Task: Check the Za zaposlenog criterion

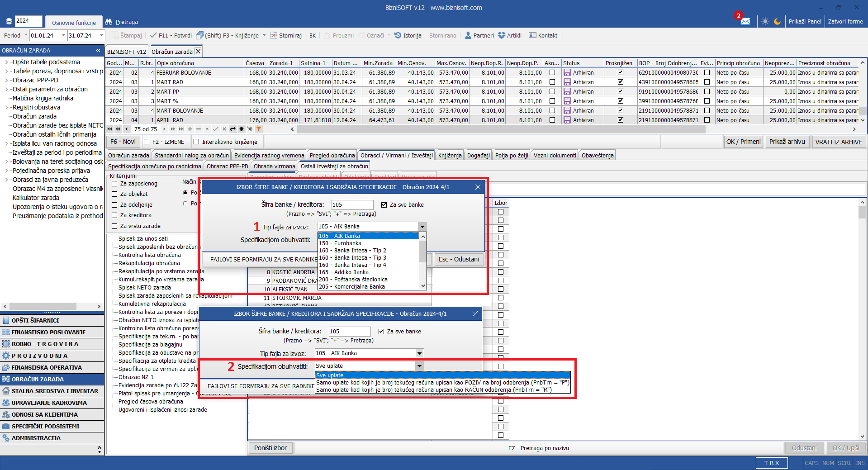Action: [x=114, y=184]
